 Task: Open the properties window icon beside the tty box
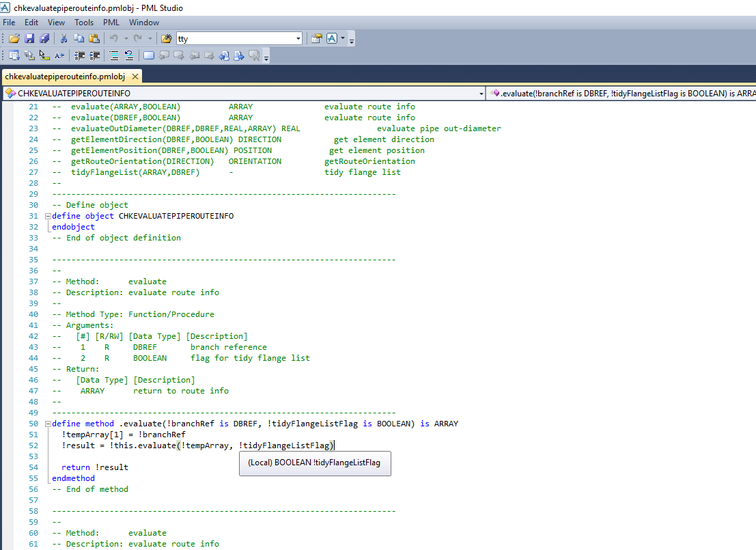point(316,38)
